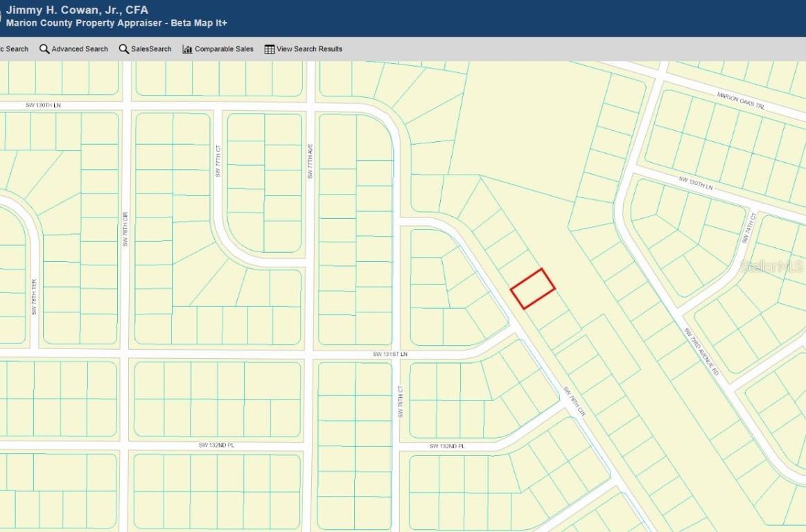Screen dimensions: 806x532
Task: Click the SalesSearch magnifier icon
Action: 123,48
